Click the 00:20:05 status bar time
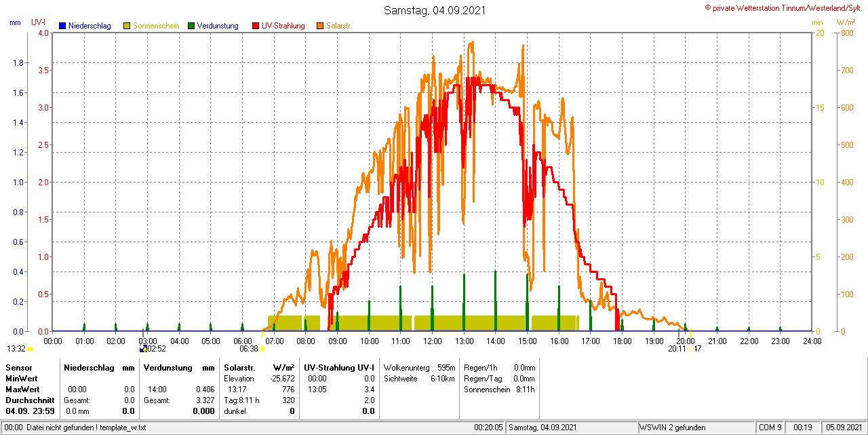 488,428
